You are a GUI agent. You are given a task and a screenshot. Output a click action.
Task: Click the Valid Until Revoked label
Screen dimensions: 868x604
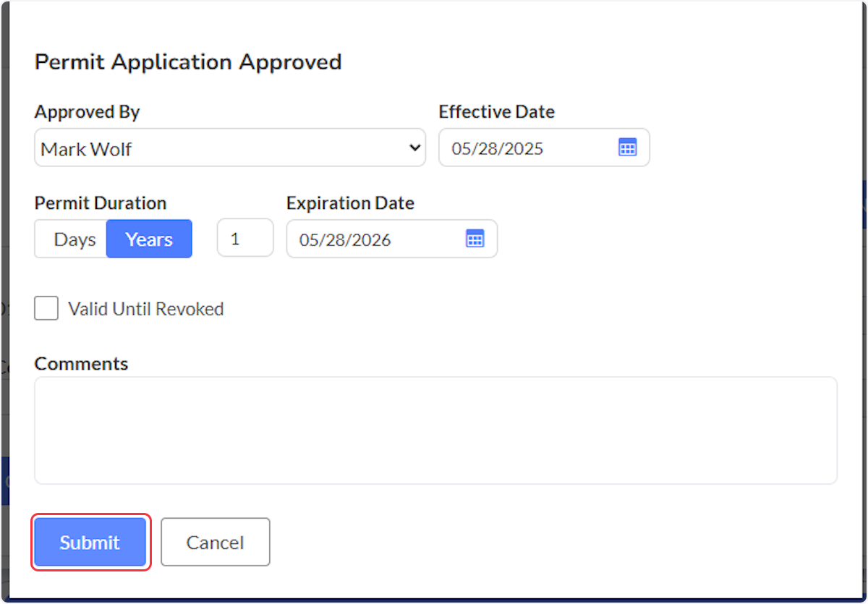(145, 309)
